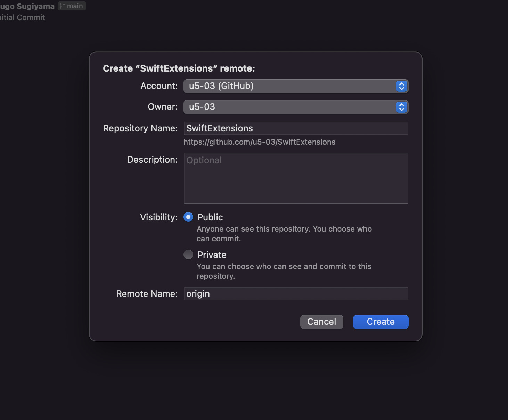Viewport: 508px width, 420px height.
Task: Open the Account dropdown showing u5-03 (GitHub)
Action: (295, 86)
